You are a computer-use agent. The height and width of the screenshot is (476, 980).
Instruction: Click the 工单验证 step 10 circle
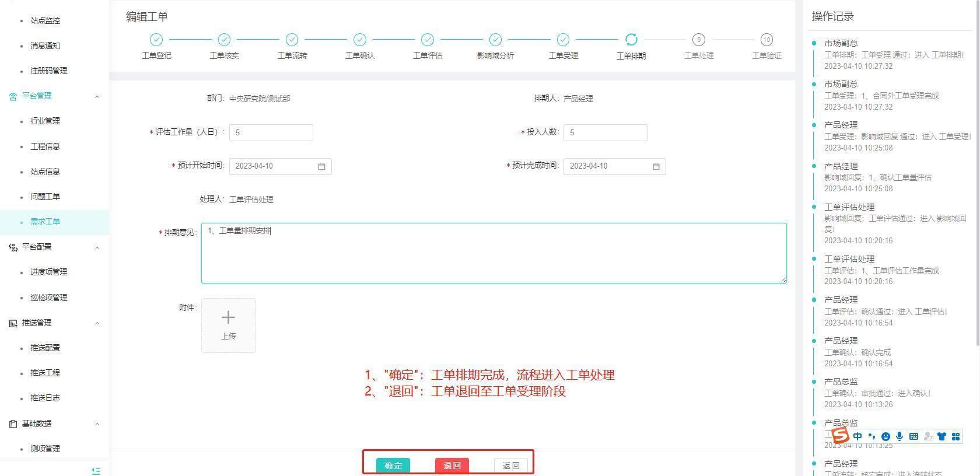click(766, 40)
